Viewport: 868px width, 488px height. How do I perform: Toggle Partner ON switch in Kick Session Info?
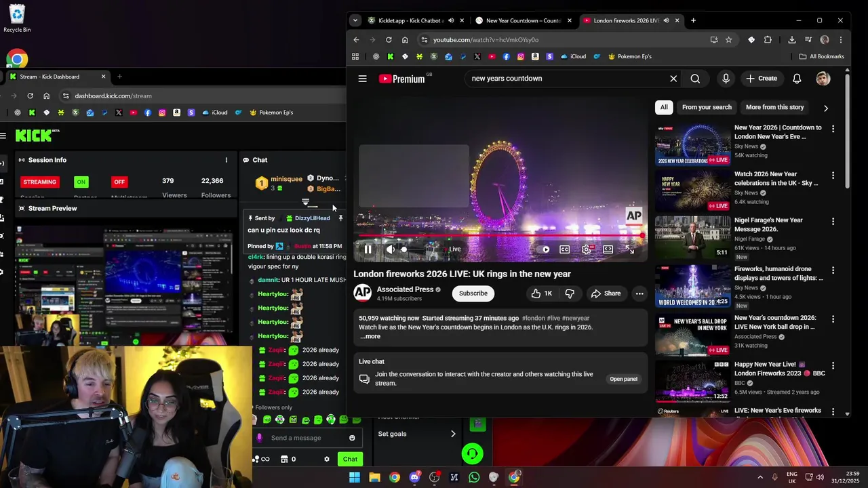(81, 182)
